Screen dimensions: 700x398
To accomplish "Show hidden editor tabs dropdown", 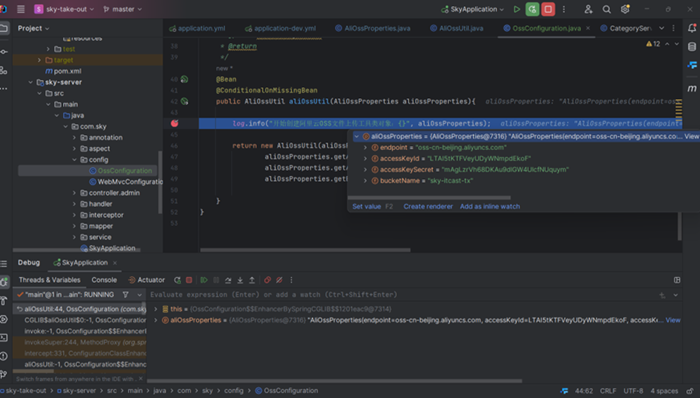I will [x=662, y=28].
